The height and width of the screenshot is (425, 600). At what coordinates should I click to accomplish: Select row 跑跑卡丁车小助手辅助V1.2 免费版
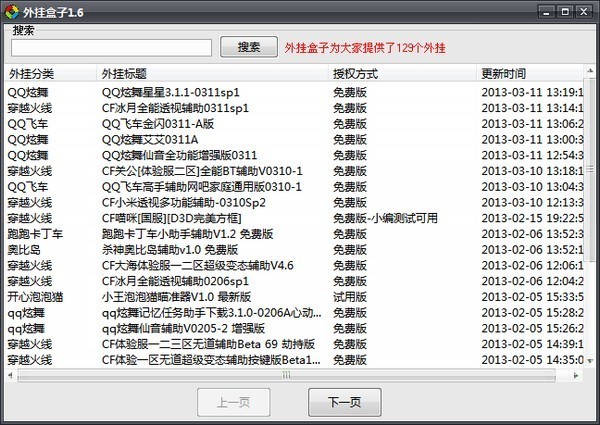pos(295,234)
